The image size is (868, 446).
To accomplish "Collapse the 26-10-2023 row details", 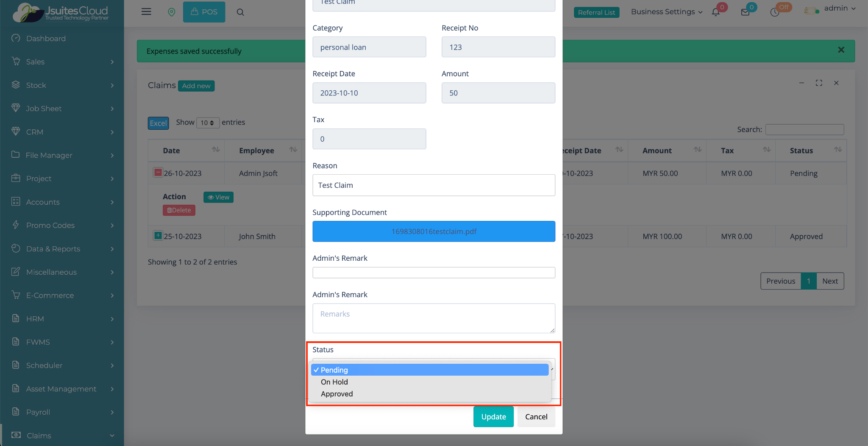I will pos(158,173).
